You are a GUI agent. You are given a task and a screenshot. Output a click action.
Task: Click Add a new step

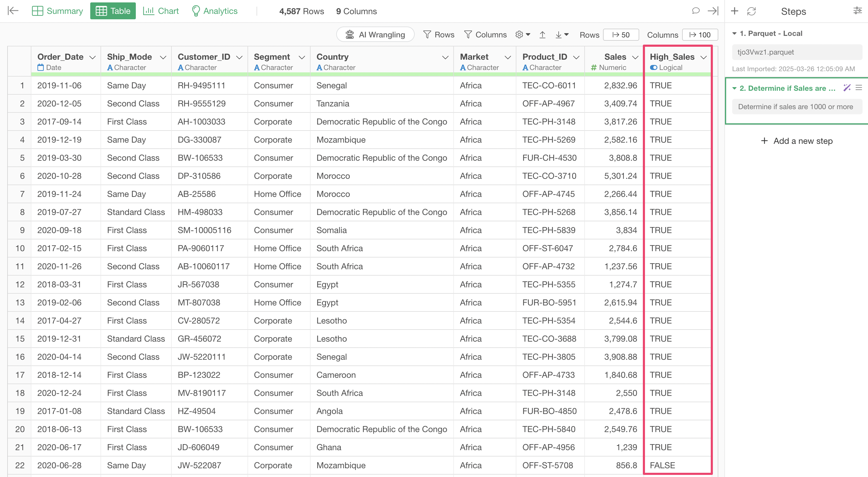[x=796, y=141]
